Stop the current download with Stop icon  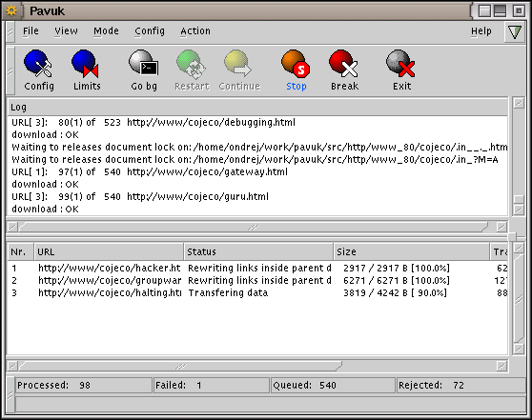coord(296,70)
